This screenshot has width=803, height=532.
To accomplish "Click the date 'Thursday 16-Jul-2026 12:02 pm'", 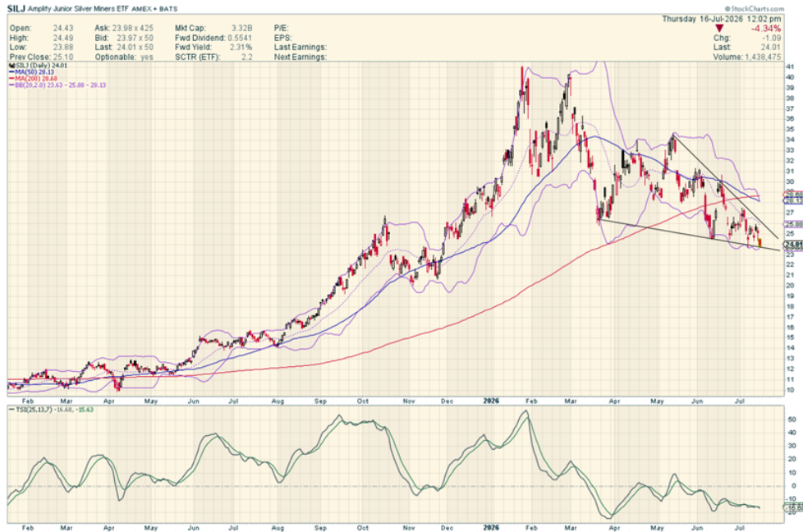I will (x=722, y=19).
